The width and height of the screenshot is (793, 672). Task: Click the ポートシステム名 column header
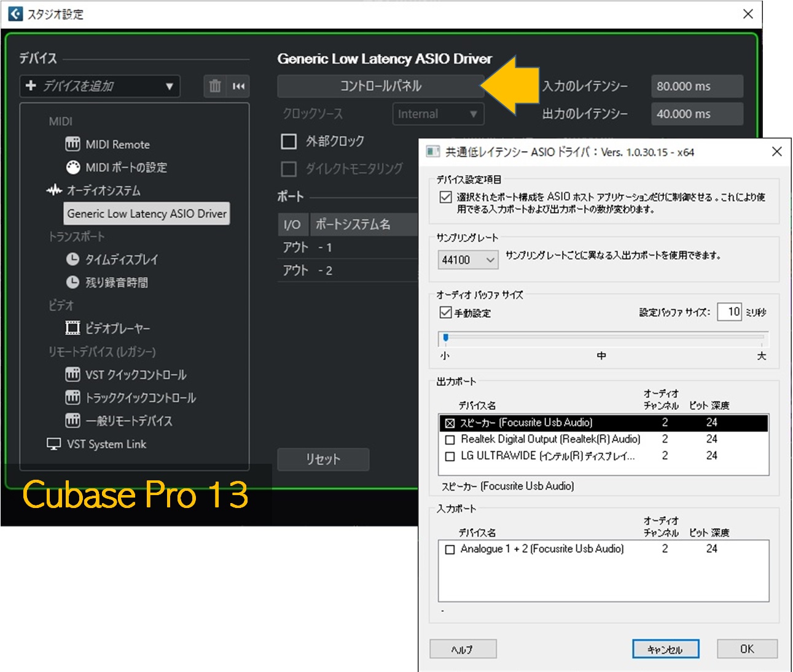364,225
